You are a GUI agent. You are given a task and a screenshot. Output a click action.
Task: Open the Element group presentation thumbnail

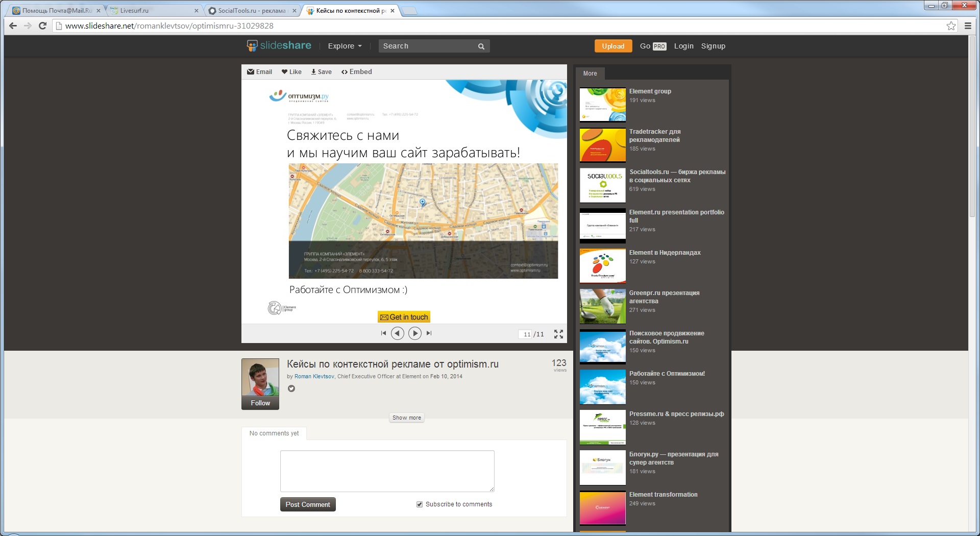(603, 105)
